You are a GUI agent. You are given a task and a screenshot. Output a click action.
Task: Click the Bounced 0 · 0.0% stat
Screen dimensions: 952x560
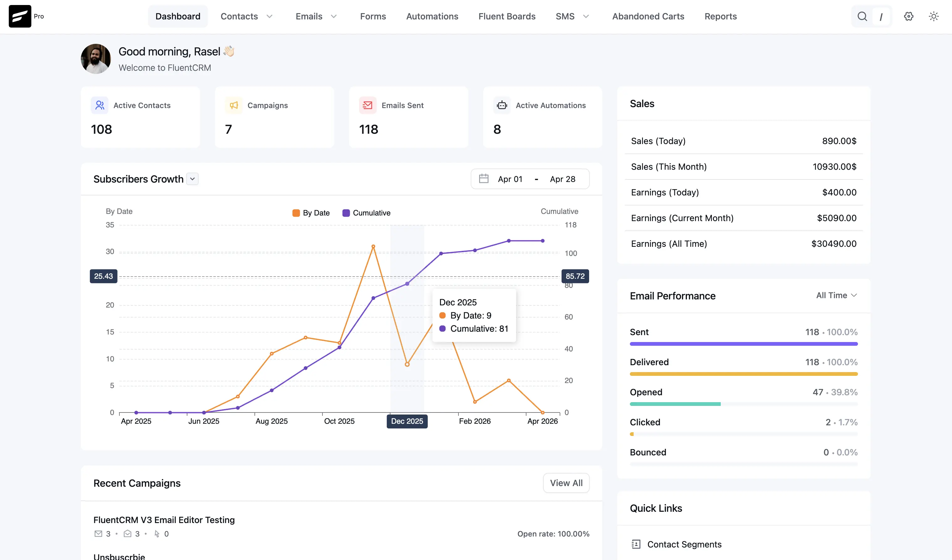pyautogui.click(x=840, y=452)
